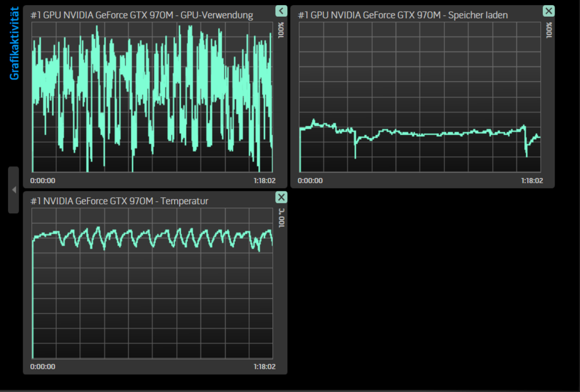Select the Grafikaktivität sidebar tab
Viewport: 580px width, 392px height.
click(x=12, y=43)
